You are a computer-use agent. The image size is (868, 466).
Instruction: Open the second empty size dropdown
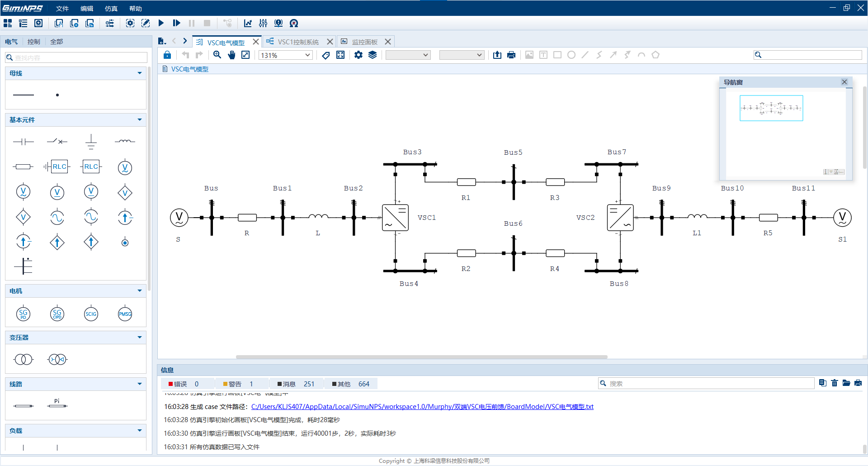pyautogui.click(x=462, y=55)
